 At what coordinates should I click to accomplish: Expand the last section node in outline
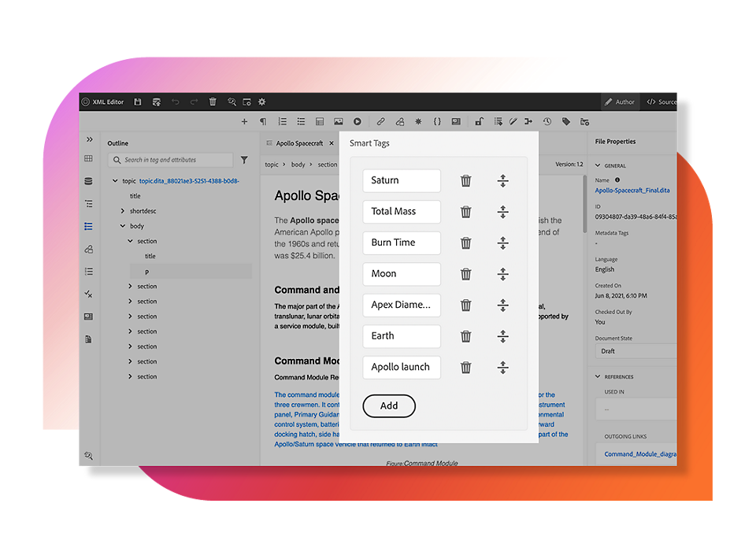(130, 376)
